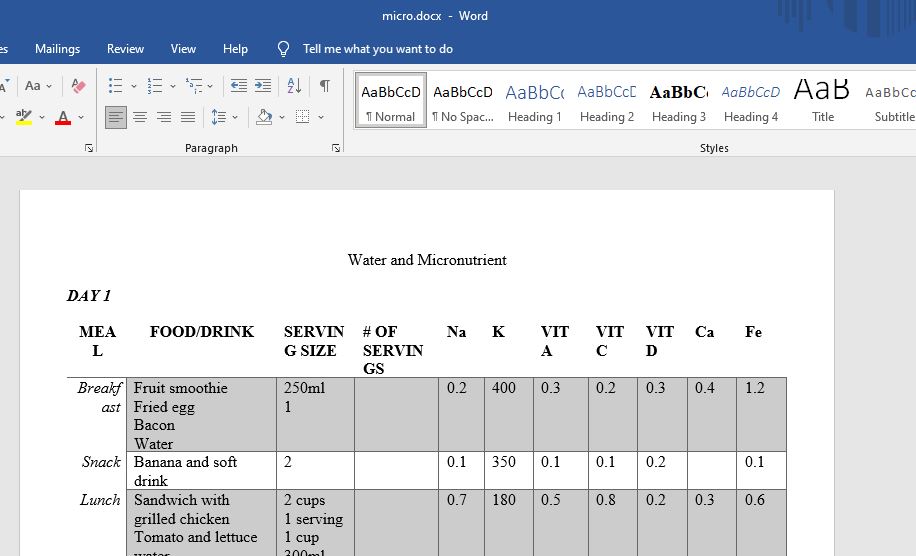Click the Change Case Aa icon
The width and height of the screenshot is (916, 556).
(x=33, y=86)
